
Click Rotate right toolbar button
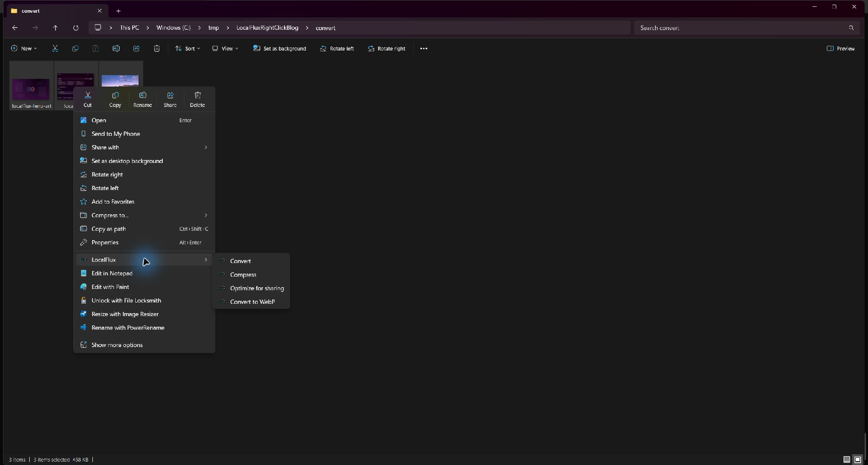point(387,48)
